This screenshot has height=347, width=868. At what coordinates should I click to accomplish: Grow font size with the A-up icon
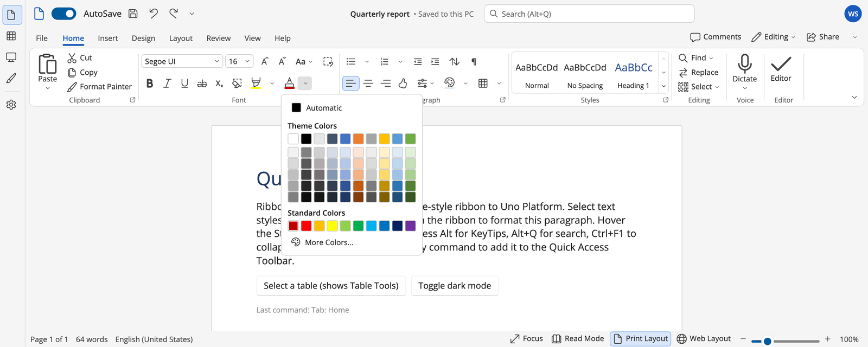point(265,61)
